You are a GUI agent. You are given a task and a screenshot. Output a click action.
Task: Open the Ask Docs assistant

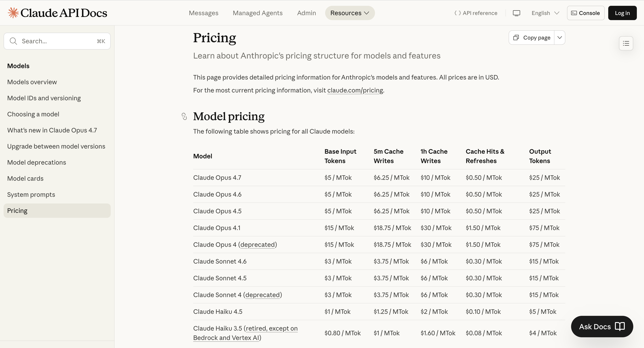pos(602,327)
